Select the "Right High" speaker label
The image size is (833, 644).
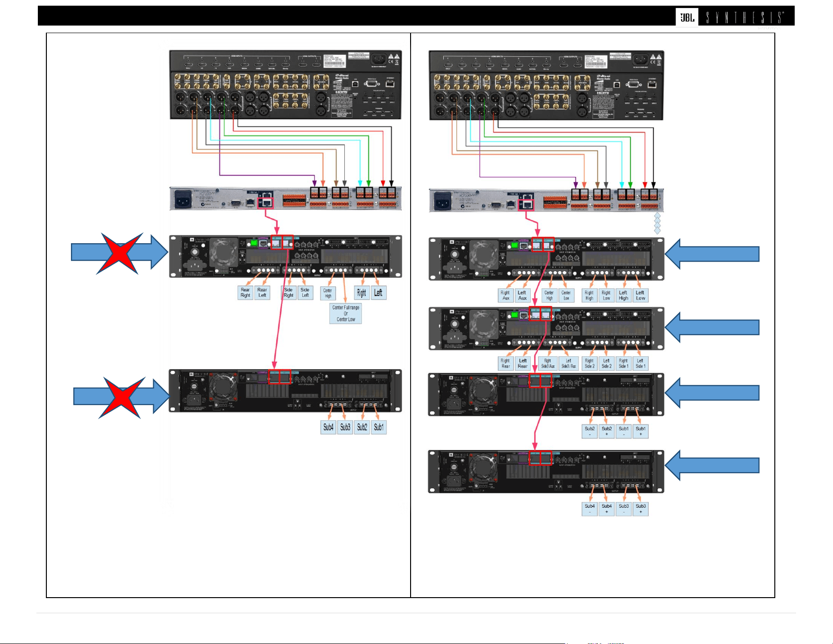click(589, 295)
